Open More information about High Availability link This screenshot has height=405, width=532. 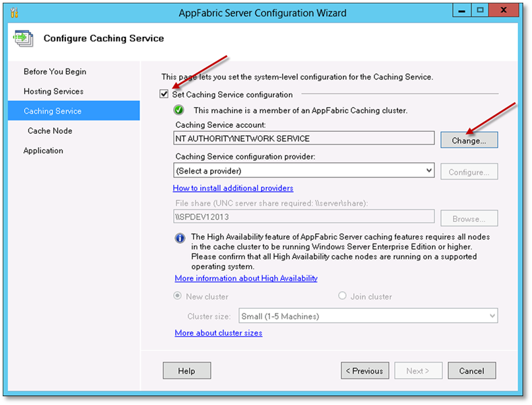pos(246,279)
